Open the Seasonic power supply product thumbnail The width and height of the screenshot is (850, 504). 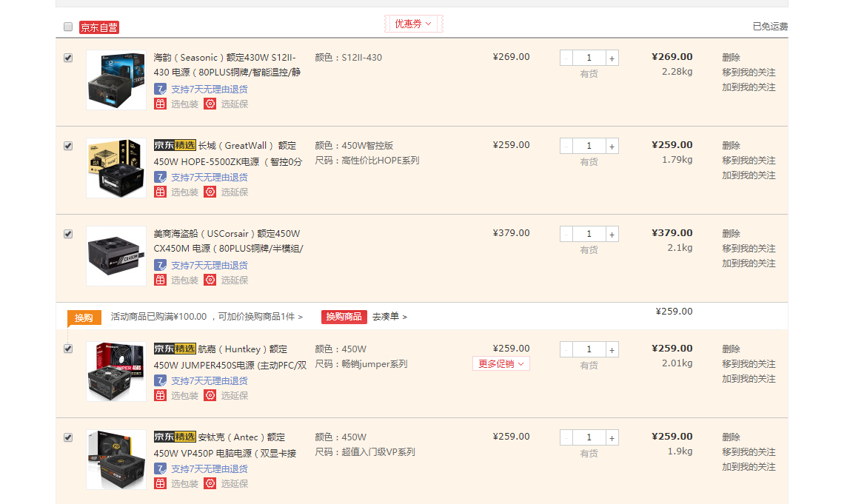point(116,80)
